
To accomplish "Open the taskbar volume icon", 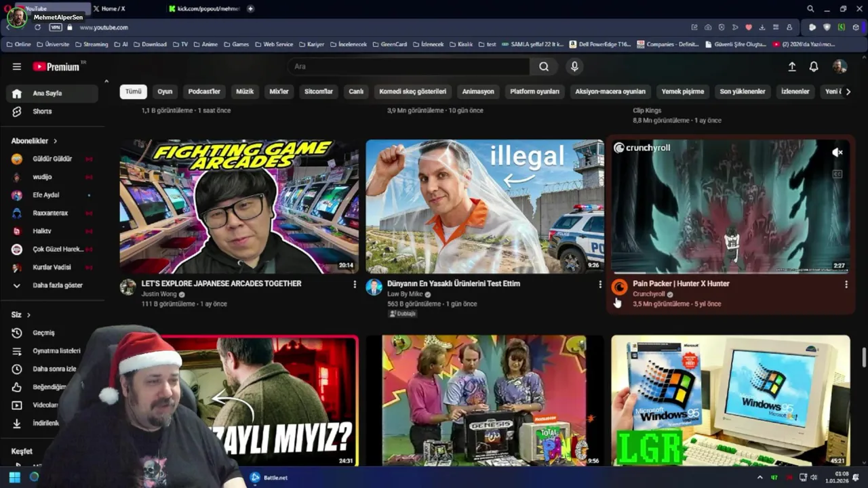I will [x=814, y=477].
